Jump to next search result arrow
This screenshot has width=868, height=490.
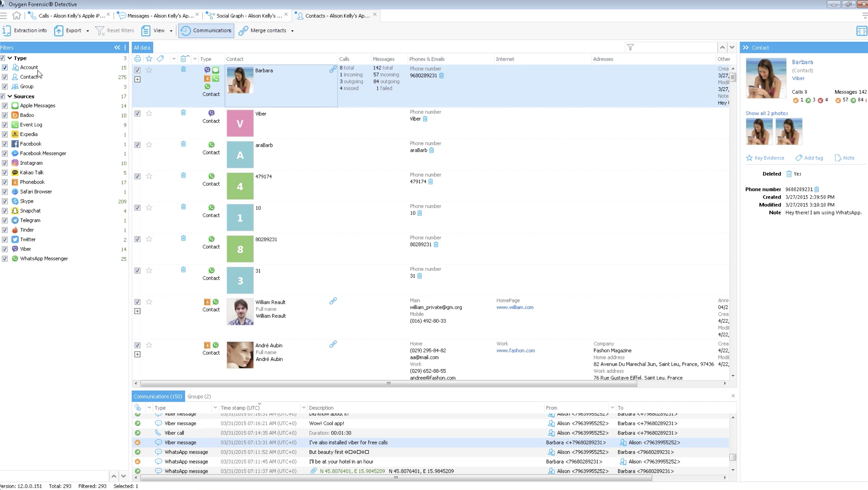(x=732, y=48)
